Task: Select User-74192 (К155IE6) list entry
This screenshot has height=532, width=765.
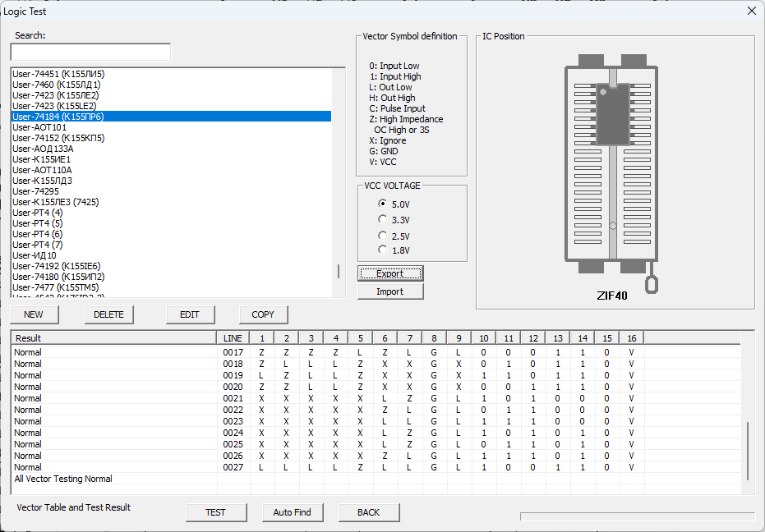Action: pos(57,266)
